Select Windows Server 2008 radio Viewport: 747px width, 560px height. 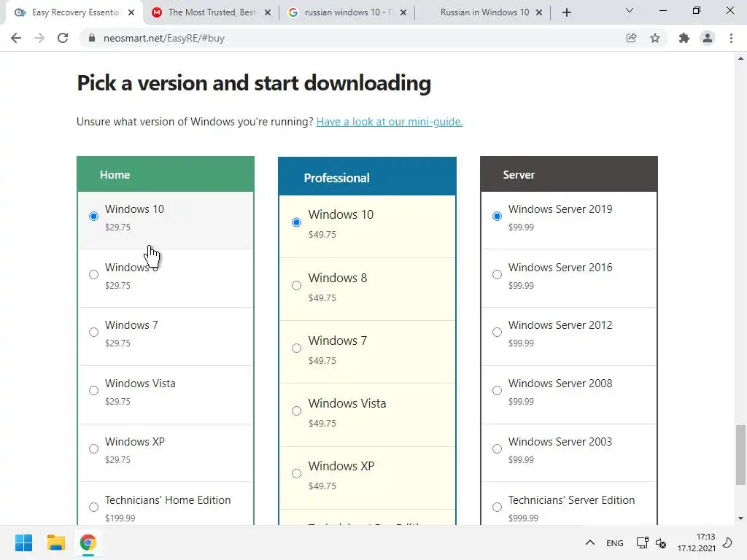tap(497, 391)
